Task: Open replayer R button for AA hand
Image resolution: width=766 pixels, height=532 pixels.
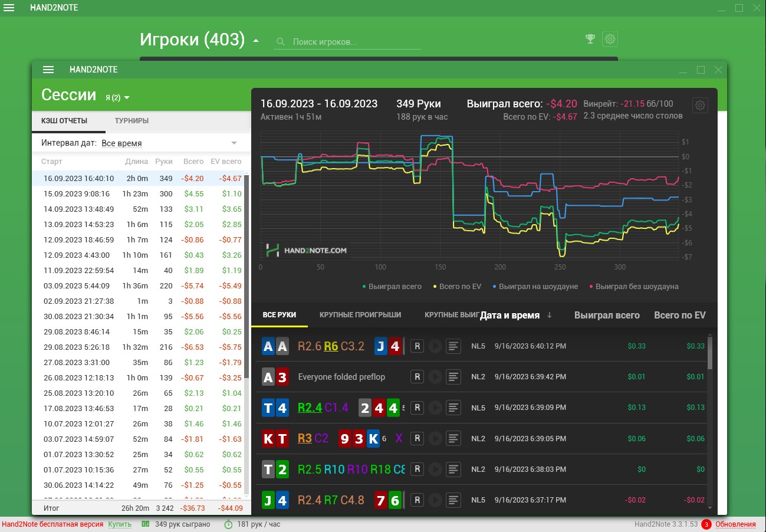Action: click(417, 346)
